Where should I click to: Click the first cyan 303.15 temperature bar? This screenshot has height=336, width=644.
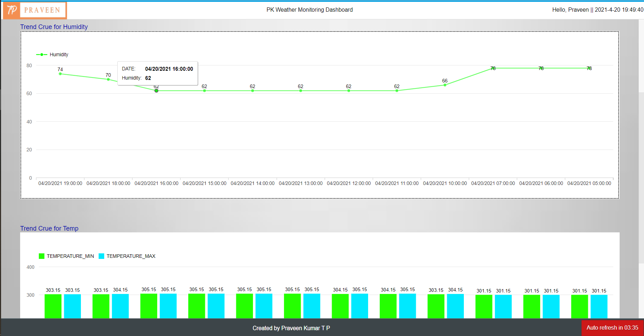(72, 306)
